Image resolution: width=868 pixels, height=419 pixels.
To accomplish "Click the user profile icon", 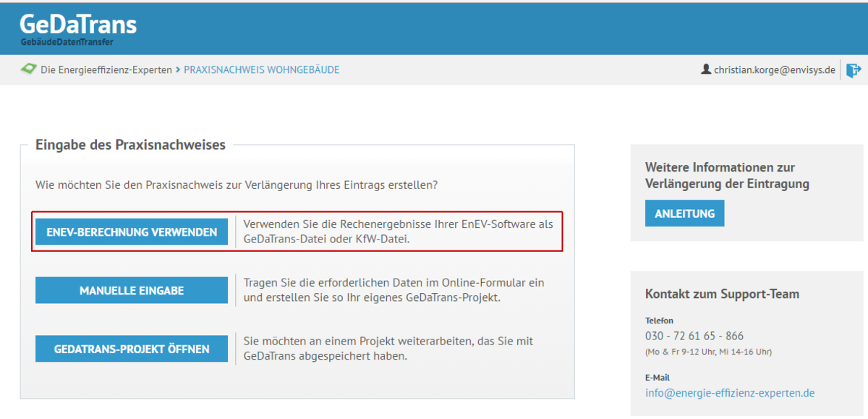I will click(706, 69).
